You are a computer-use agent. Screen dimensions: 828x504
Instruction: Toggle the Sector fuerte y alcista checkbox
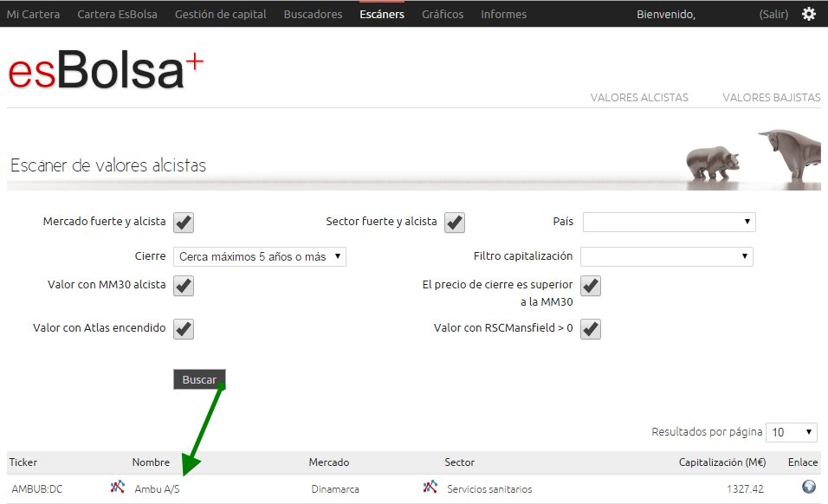[454, 223]
